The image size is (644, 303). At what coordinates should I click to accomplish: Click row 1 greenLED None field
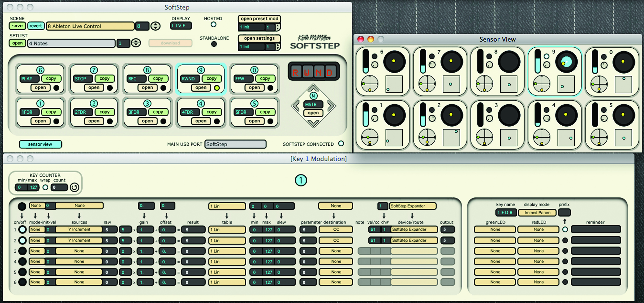tap(495, 229)
